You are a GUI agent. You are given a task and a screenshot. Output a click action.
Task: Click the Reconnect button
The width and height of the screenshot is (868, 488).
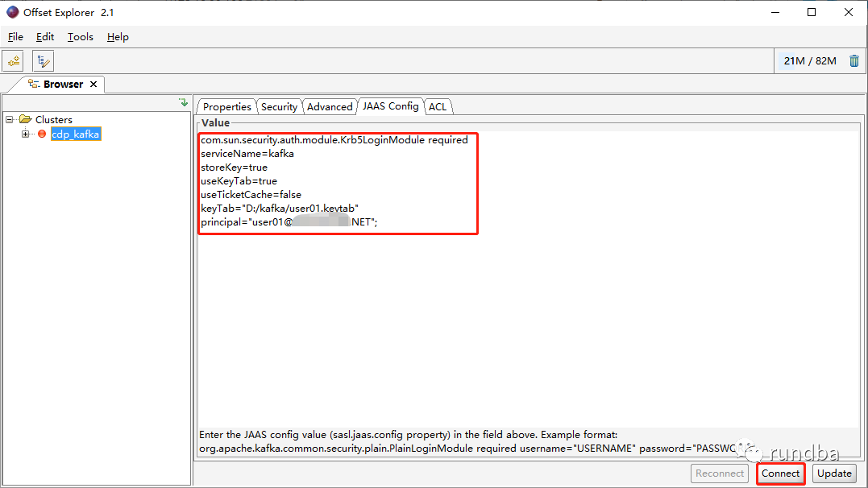click(720, 474)
